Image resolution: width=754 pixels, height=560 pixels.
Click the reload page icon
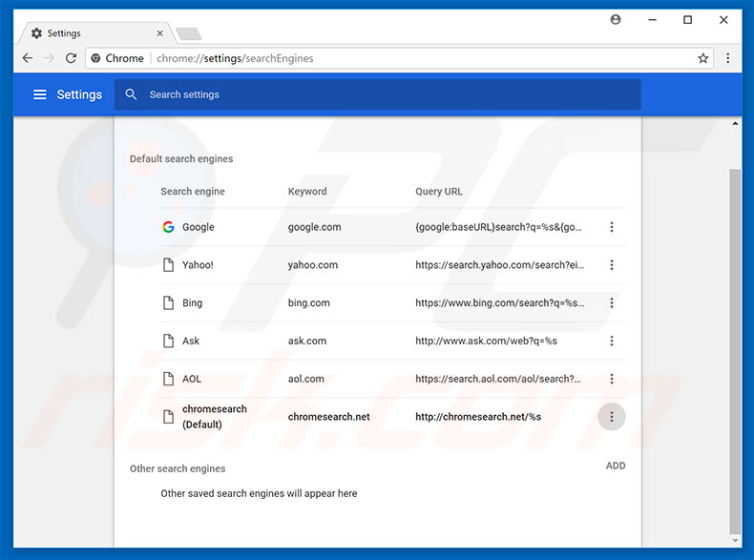click(71, 58)
